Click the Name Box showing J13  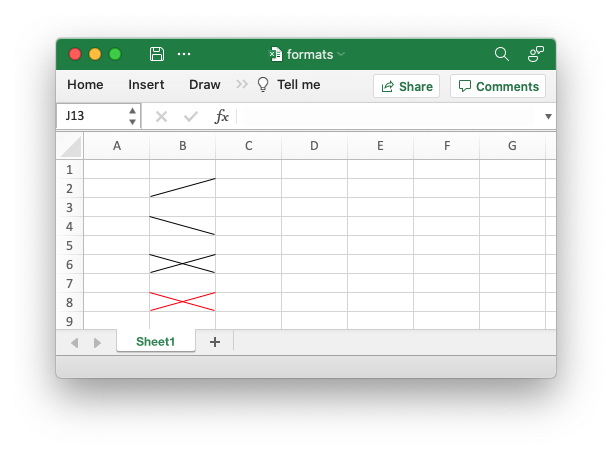coord(92,116)
